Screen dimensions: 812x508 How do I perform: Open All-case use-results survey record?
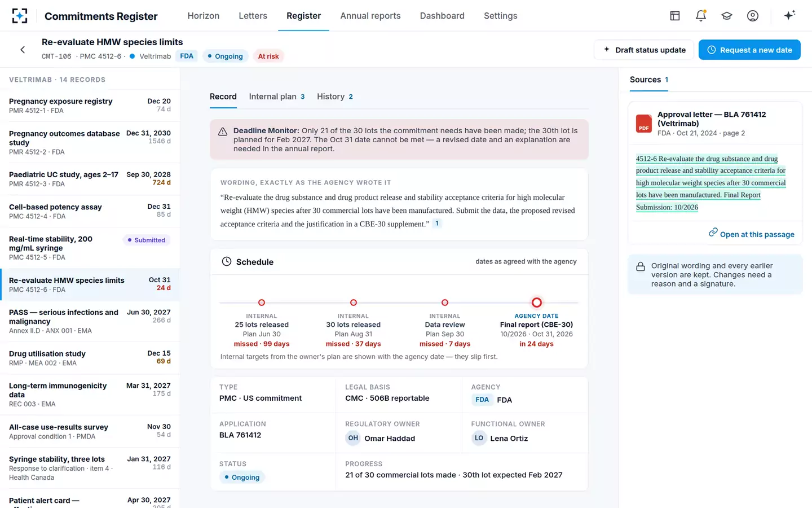coord(90,431)
